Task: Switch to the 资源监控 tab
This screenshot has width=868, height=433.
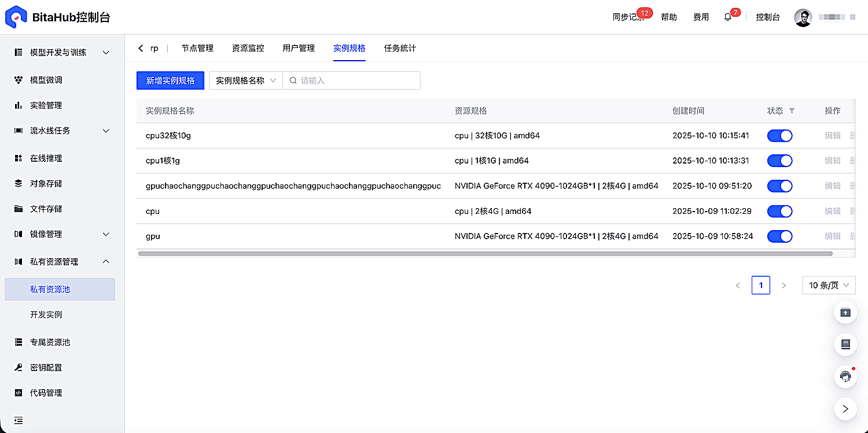Action: tap(248, 49)
